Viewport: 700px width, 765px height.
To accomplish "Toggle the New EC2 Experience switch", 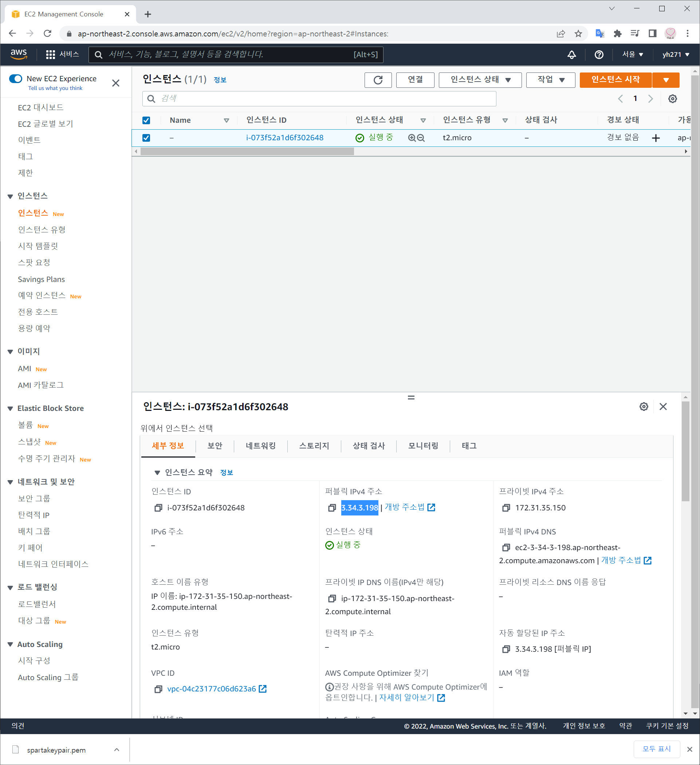I will (x=16, y=79).
